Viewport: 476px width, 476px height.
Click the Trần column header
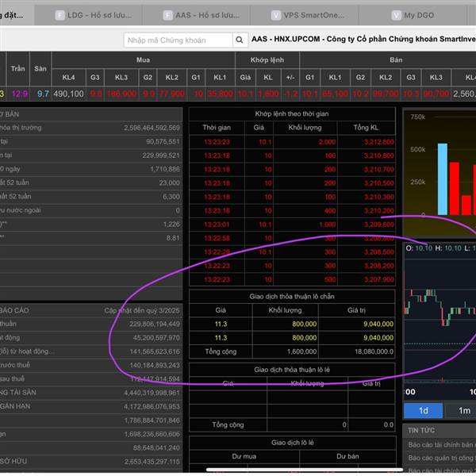click(x=18, y=68)
